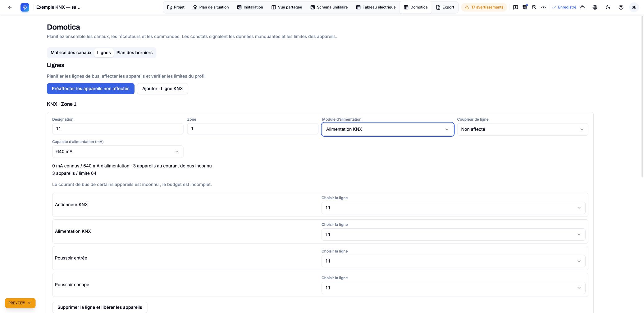644x313 pixels.
Task: Open line dropdown for Poussoir canapé
Action: 453,288
